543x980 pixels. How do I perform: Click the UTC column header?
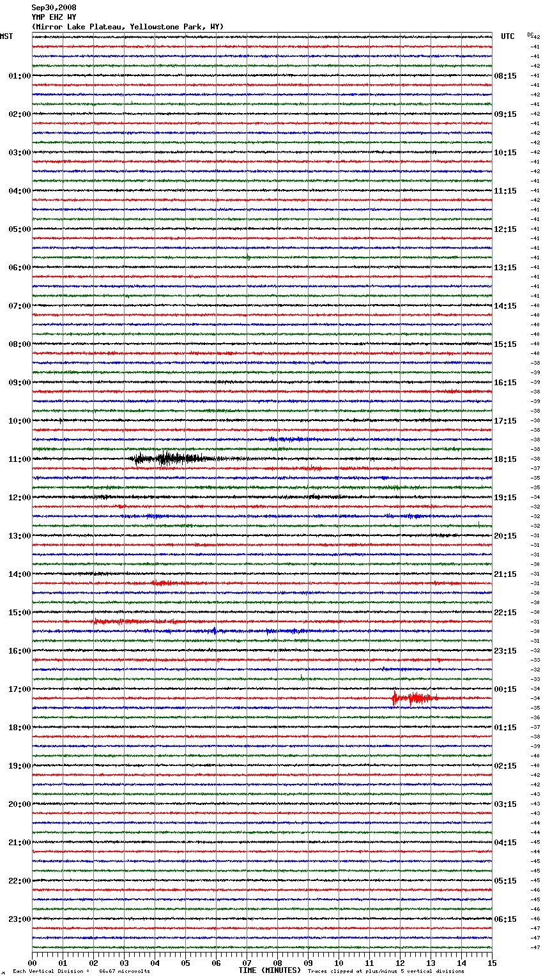coord(508,36)
